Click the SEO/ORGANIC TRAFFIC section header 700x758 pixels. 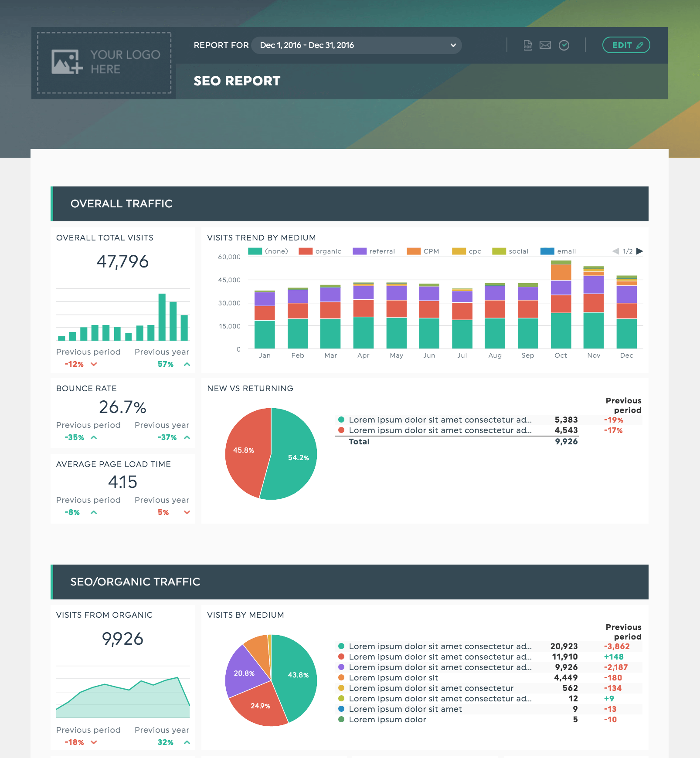point(350,582)
